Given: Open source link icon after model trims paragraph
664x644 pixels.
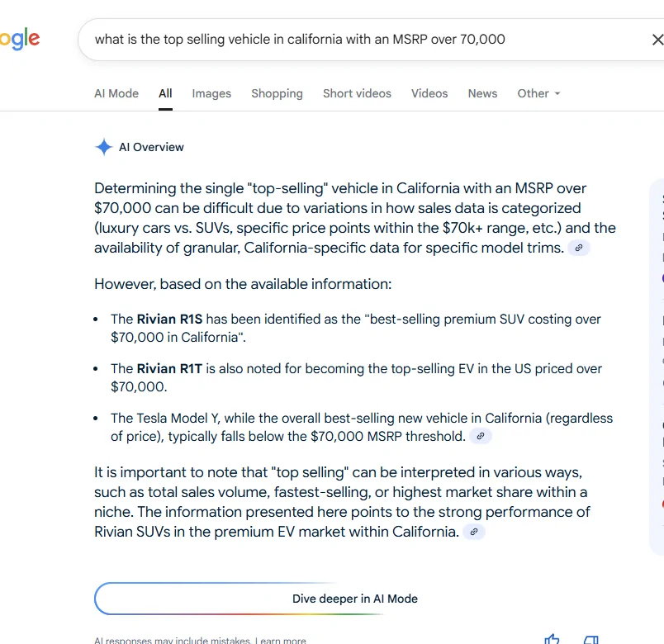Looking at the screenshot, I should [579, 248].
